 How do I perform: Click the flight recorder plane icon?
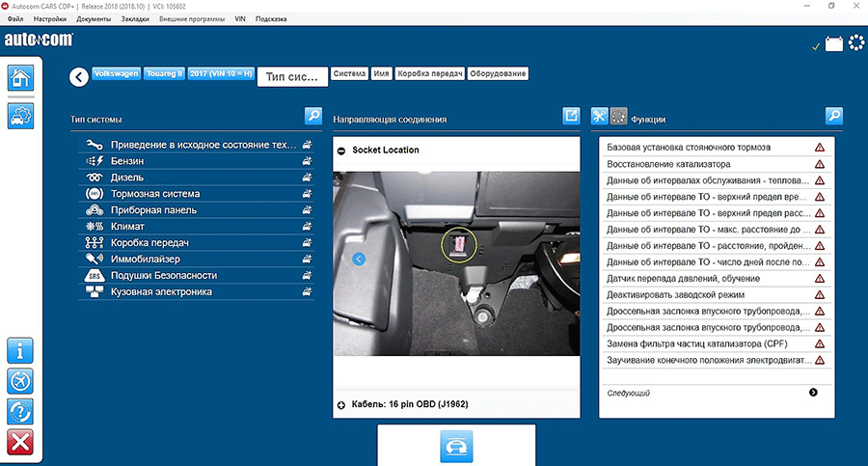coord(20,381)
